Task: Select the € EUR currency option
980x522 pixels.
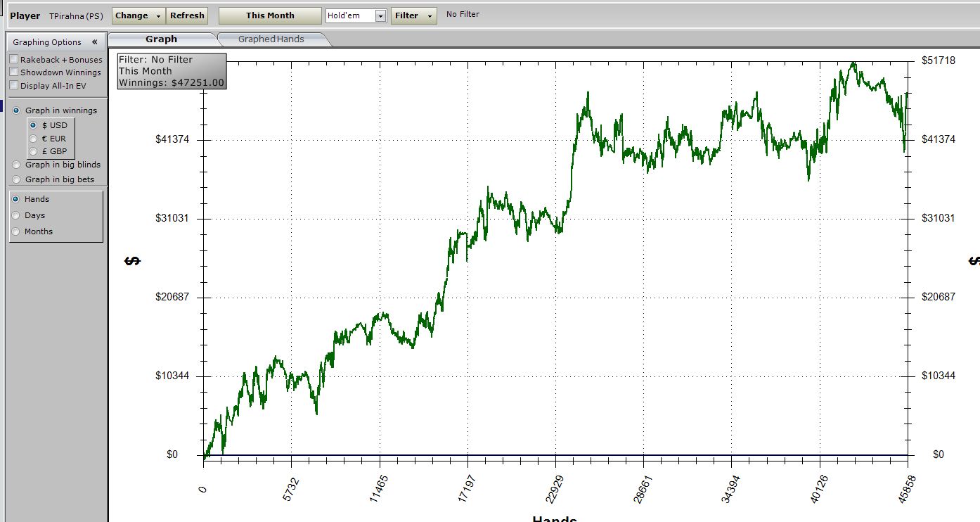Action: pyautogui.click(x=33, y=138)
